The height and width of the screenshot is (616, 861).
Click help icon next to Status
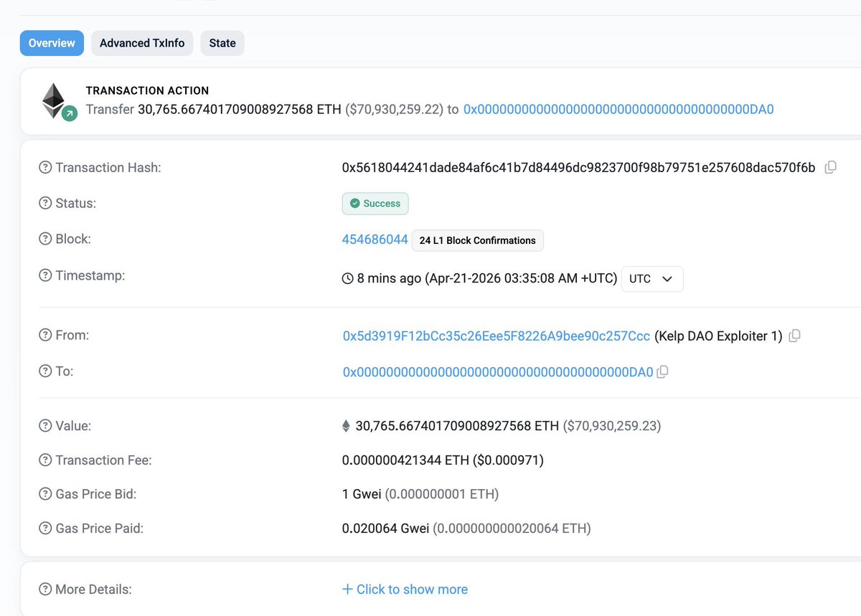(x=45, y=204)
